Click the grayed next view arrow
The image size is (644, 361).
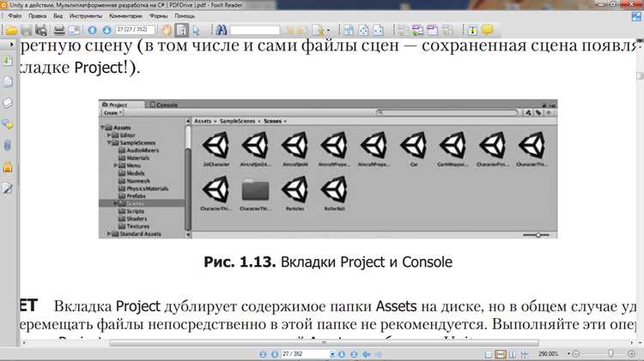379,354
